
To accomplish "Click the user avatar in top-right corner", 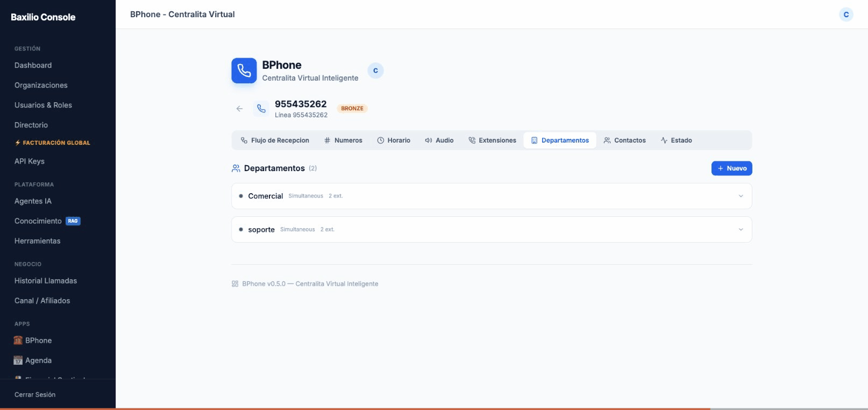I will 846,15.
